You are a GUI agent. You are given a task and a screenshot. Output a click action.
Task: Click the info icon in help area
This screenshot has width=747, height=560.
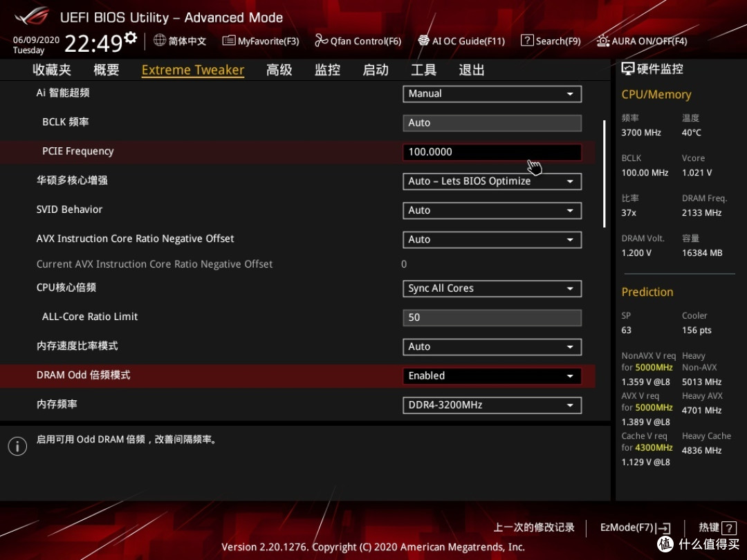click(17, 446)
